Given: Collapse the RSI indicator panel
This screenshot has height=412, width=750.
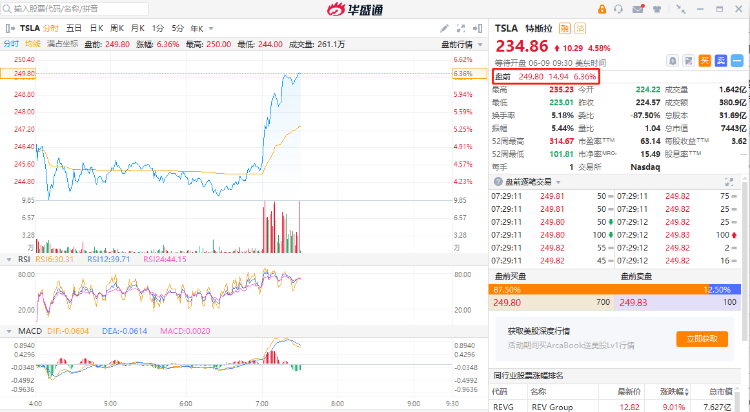Looking at the screenshot, I should pyautogui.click(x=9, y=259).
